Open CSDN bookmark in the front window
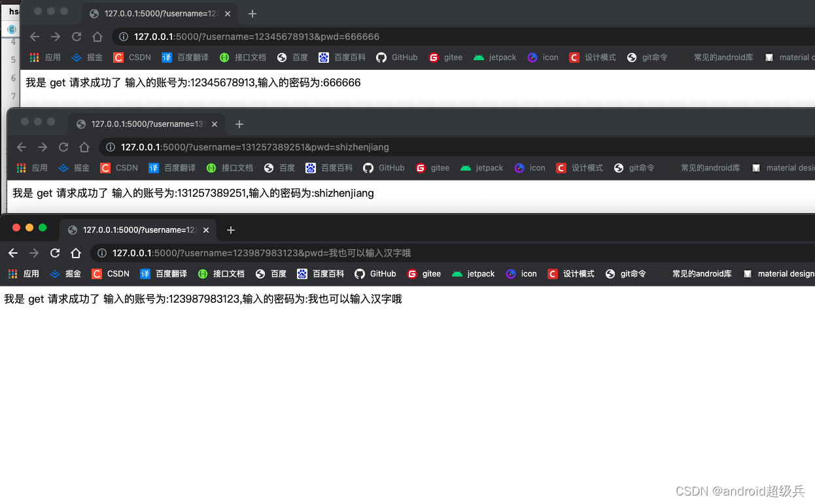815x504 pixels. [111, 274]
